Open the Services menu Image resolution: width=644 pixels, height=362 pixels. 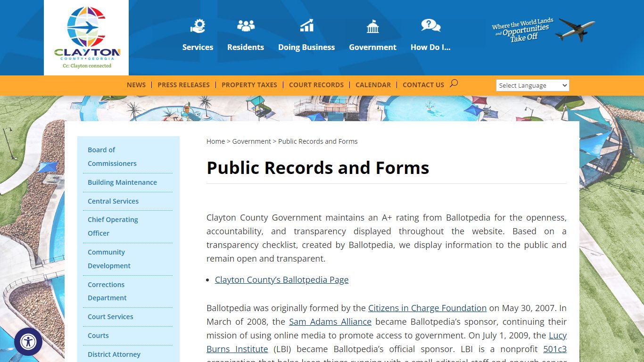pyautogui.click(x=198, y=47)
